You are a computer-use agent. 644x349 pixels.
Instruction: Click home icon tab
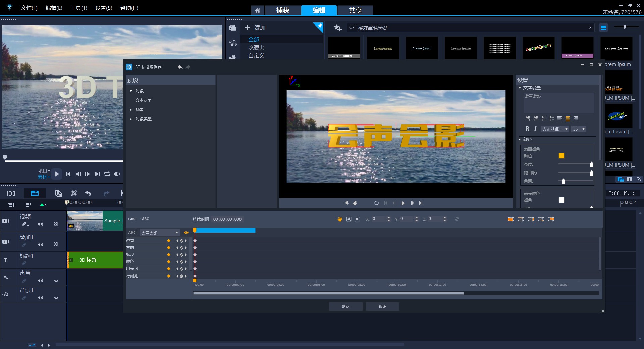coord(258,10)
